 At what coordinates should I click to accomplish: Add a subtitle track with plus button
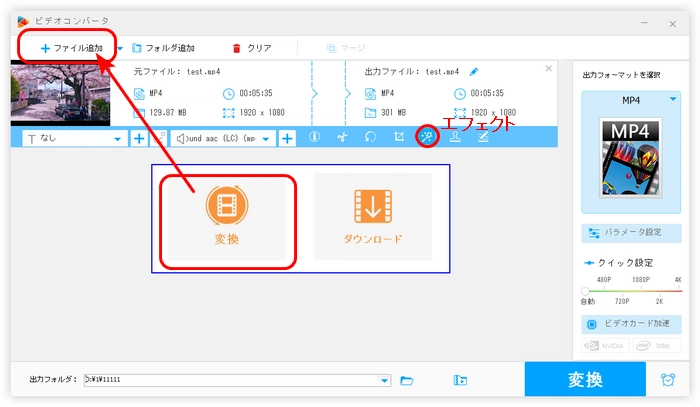click(x=139, y=138)
